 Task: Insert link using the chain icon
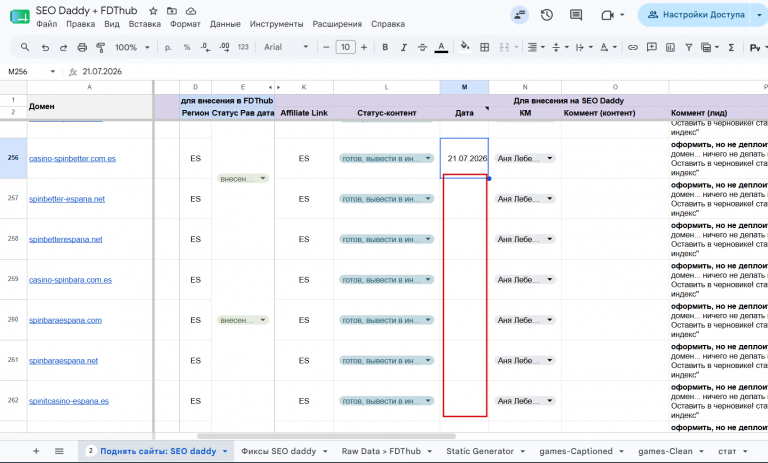click(633, 48)
